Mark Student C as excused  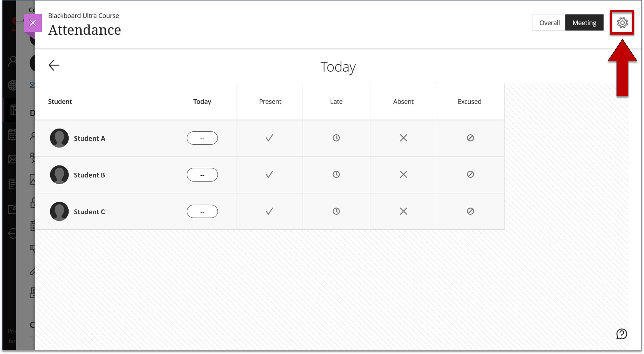pyautogui.click(x=470, y=211)
